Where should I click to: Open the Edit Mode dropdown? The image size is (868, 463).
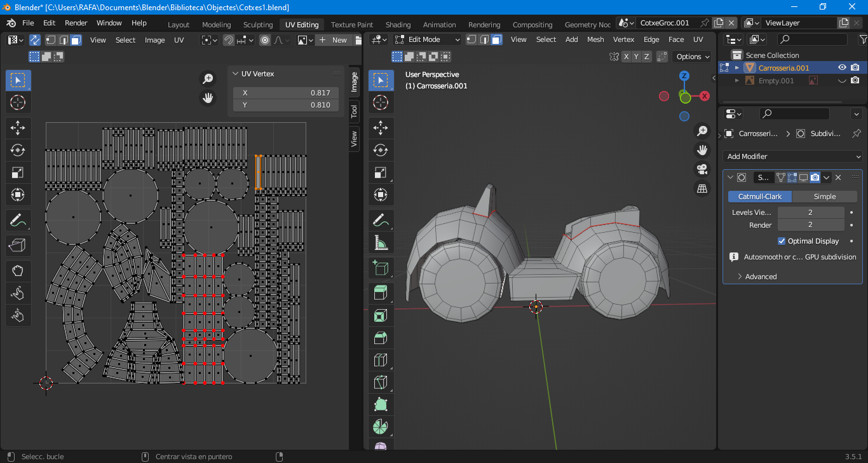(427, 39)
